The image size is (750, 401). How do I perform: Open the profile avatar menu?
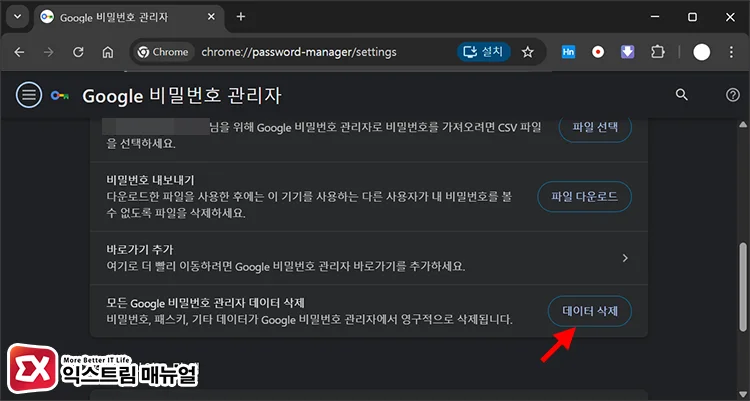702,52
